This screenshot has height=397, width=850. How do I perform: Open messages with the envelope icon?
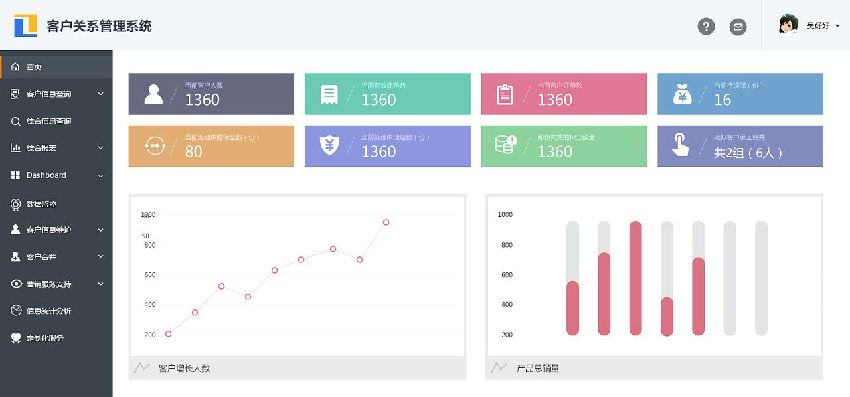click(x=738, y=26)
